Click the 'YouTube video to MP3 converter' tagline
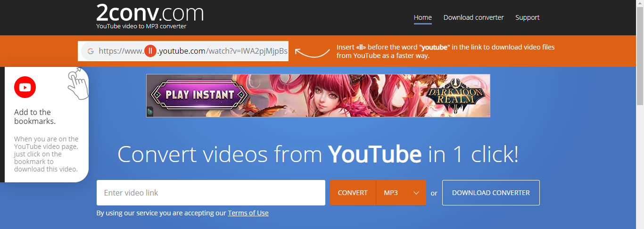Screen dimensions: 644x229 tap(141, 26)
